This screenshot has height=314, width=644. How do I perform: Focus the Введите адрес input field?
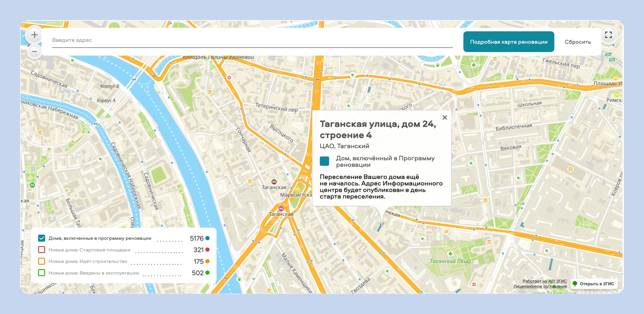tap(252, 40)
